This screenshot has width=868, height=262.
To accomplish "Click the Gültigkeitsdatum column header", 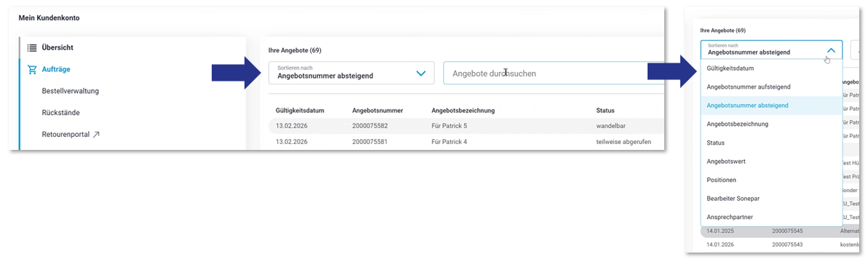I will (300, 111).
